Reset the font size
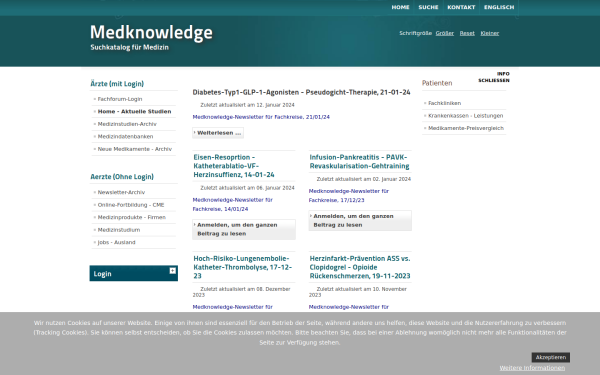600x375 pixels. (467, 33)
